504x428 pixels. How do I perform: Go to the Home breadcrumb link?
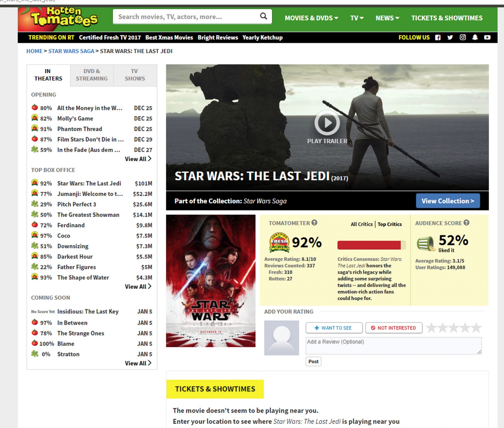pyautogui.click(x=34, y=51)
